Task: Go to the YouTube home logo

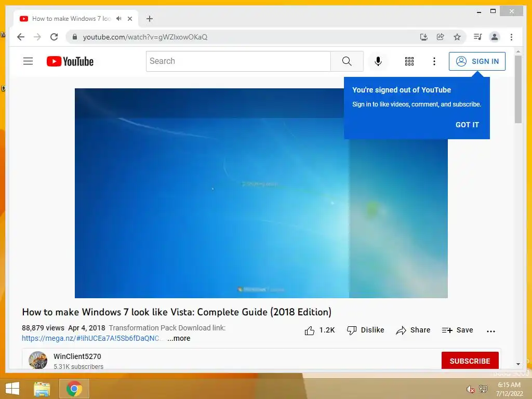Action: (x=70, y=61)
